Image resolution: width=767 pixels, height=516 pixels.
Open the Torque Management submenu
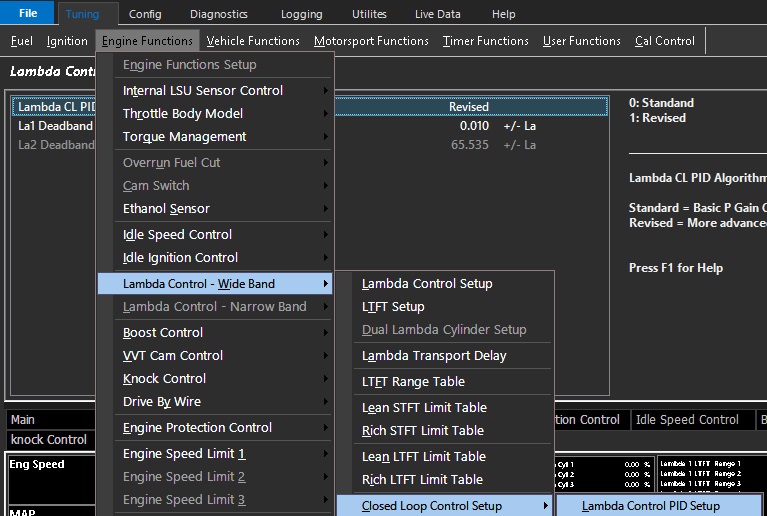[184, 136]
